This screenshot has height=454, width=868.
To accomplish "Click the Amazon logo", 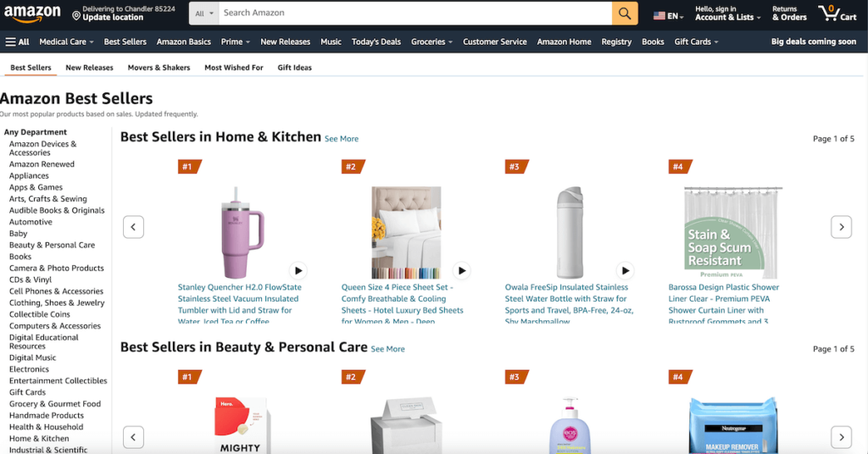I will (32, 14).
